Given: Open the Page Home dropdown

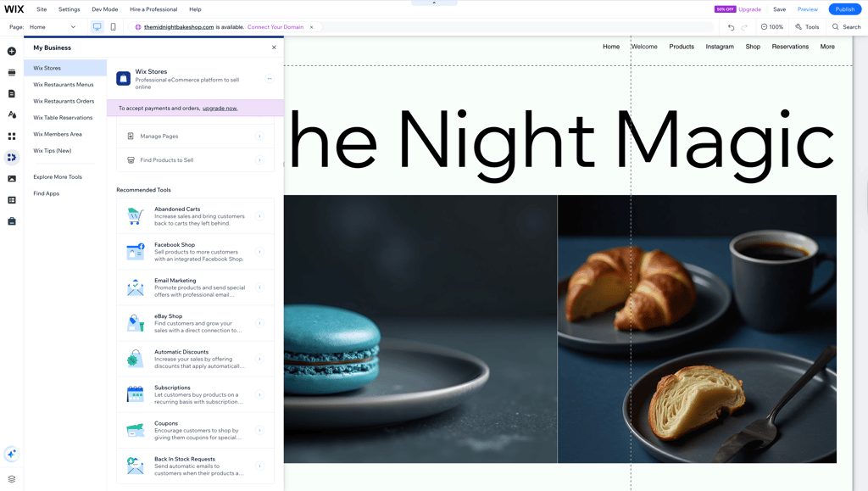Looking at the screenshot, I should 53,27.
